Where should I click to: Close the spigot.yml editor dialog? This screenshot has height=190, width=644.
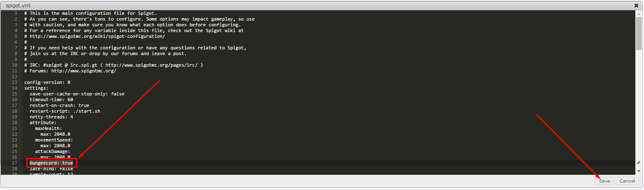[x=636, y=5]
